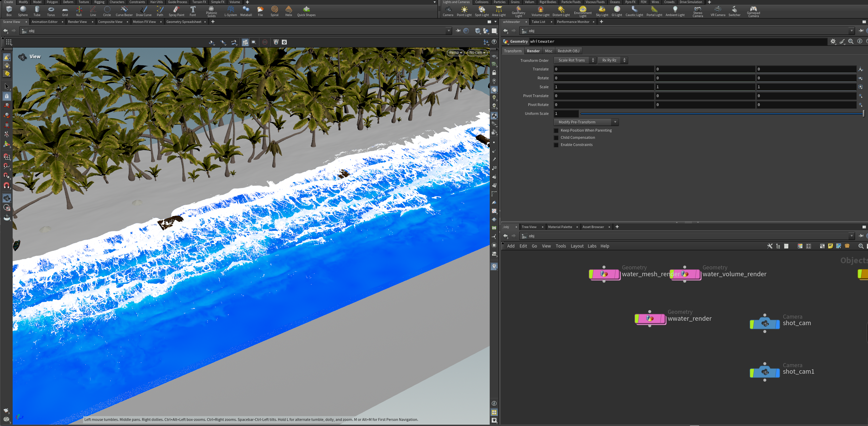Switch to the Misc parameter tab
Viewport: 868px width, 426px height.
tap(549, 51)
